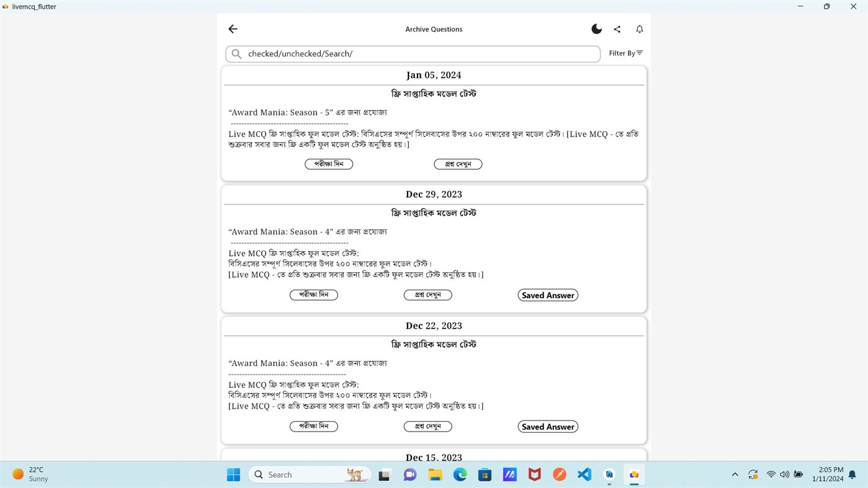Open the Windows Start menu
The width and height of the screenshot is (868, 488).
click(233, 474)
